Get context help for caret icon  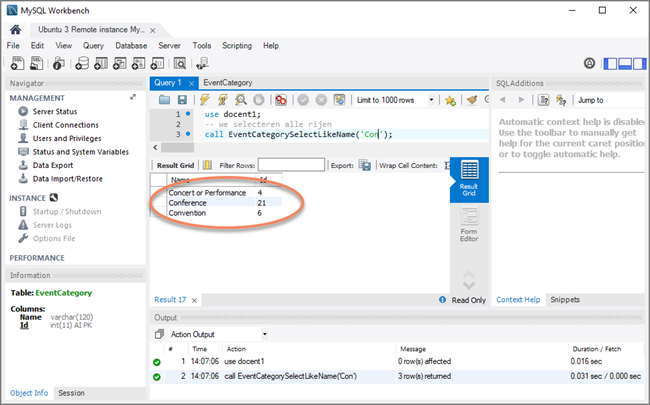pos(543,100)
